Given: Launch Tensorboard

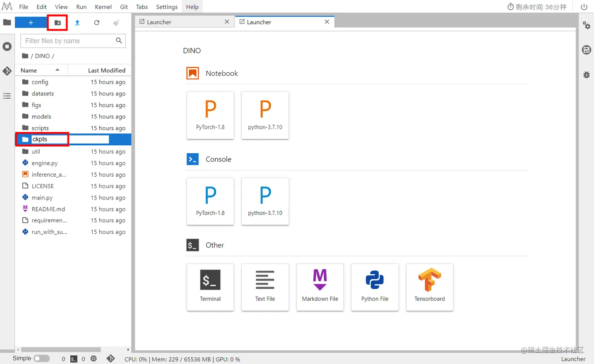Looking at the screenshot, I should (x=429, y=287).
